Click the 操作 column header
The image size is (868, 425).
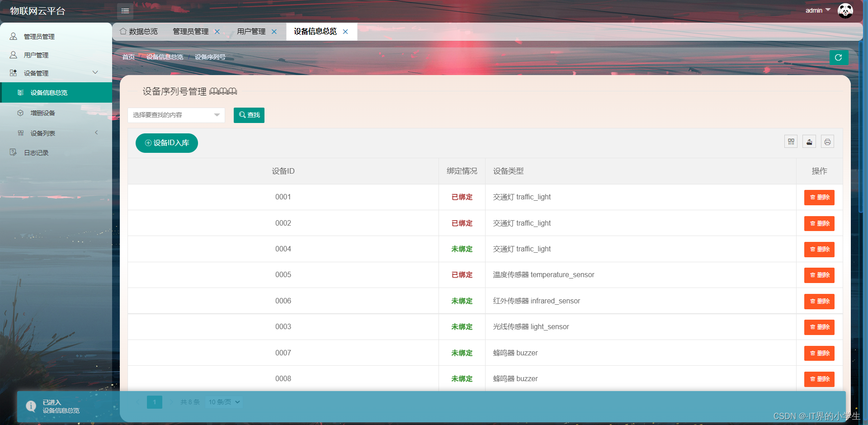[819, 171]
